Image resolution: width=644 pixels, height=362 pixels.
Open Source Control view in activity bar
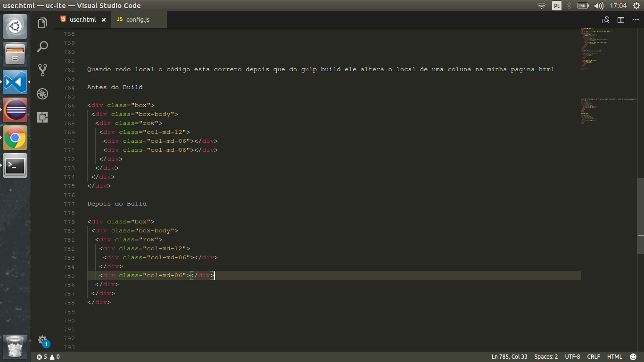tap(42, 70)
